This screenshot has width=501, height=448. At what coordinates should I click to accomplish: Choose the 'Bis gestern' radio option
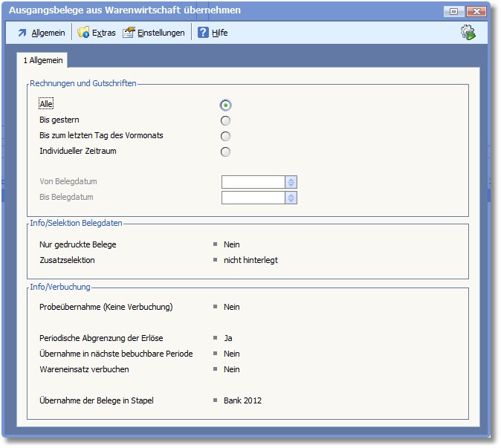pyautogui.click(x=225, y=120)
